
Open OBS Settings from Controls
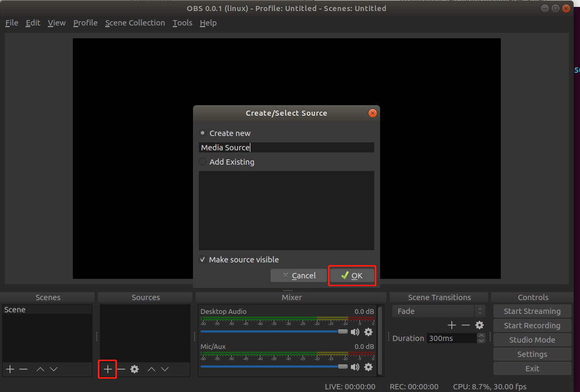(x=532, y=354)
